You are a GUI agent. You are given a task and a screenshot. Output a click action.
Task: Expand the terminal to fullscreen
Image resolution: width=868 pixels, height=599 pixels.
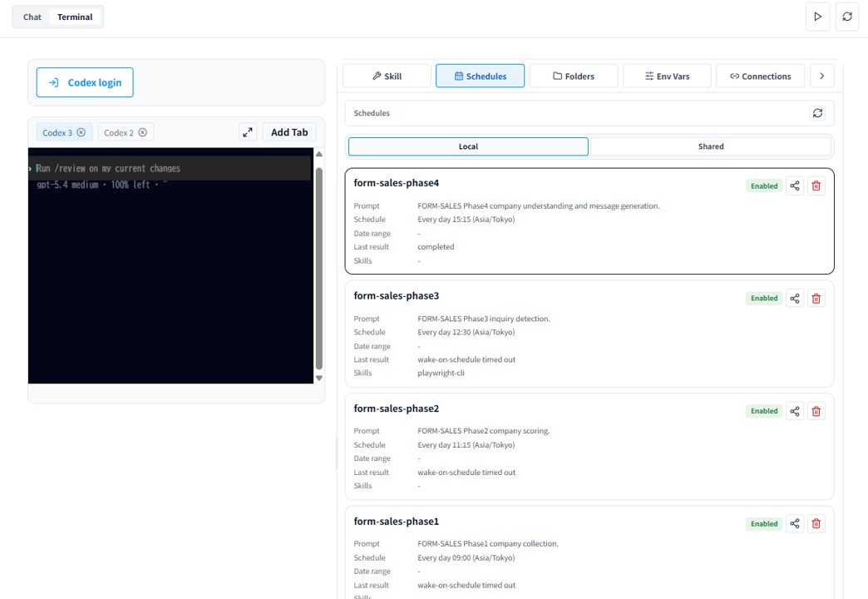[x=248, y=132]
